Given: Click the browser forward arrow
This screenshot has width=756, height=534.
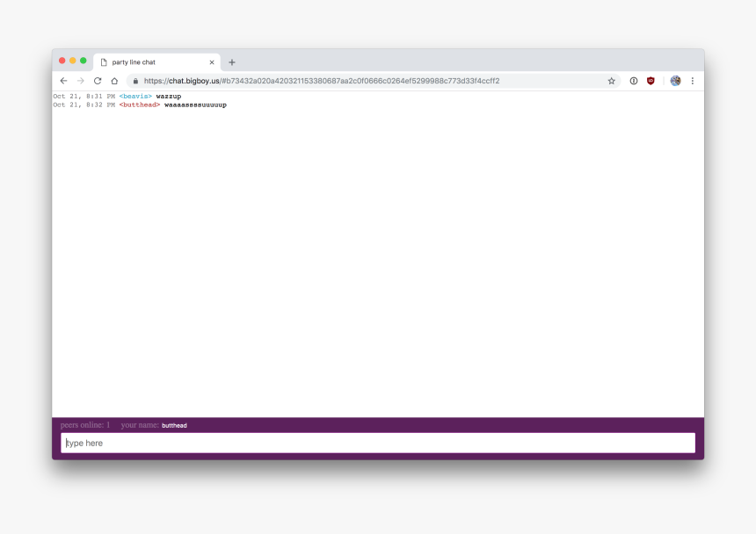Looking at the screenshot, I should coord(80,81).
